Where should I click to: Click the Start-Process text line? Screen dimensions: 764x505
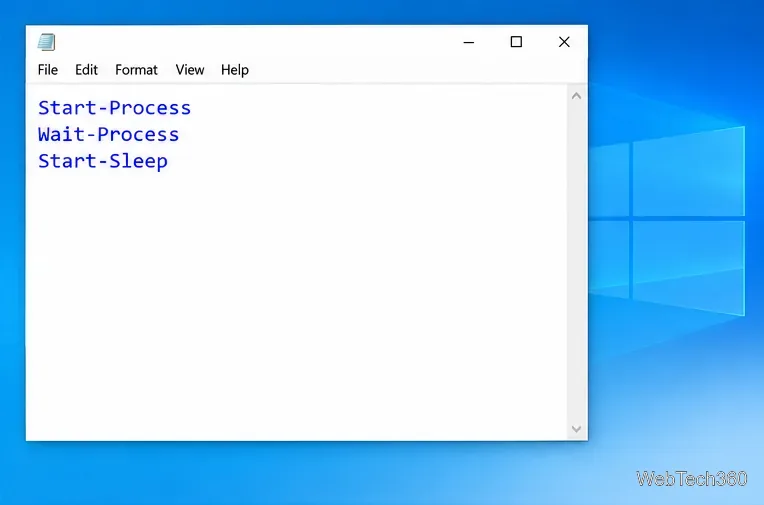[x=115, y=108]
